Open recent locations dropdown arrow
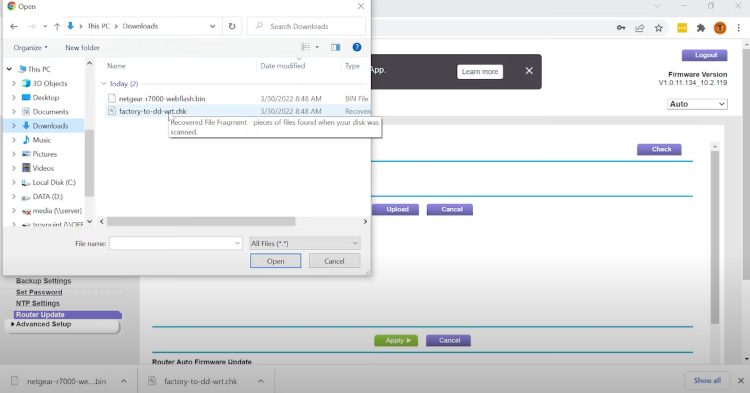The image size is (750, 393). 45,26
